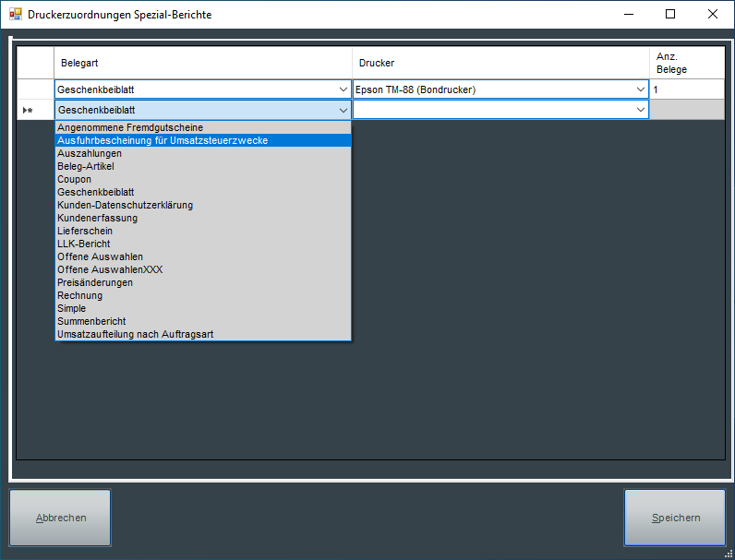Click the Anz. Belege cell with value 1
Image resolution: width=735 pixels, height=560 pixels.
686,89
